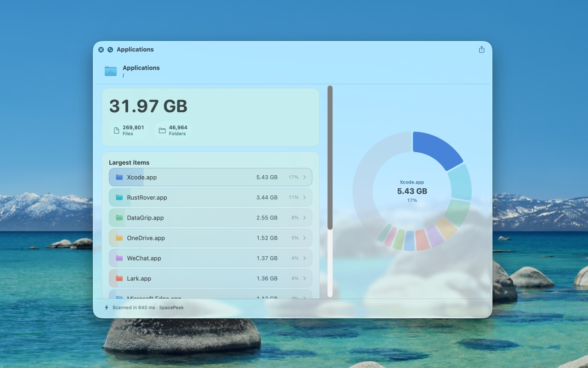
Task: Click the 1.36 GB size value
Action: click(267, 278)
